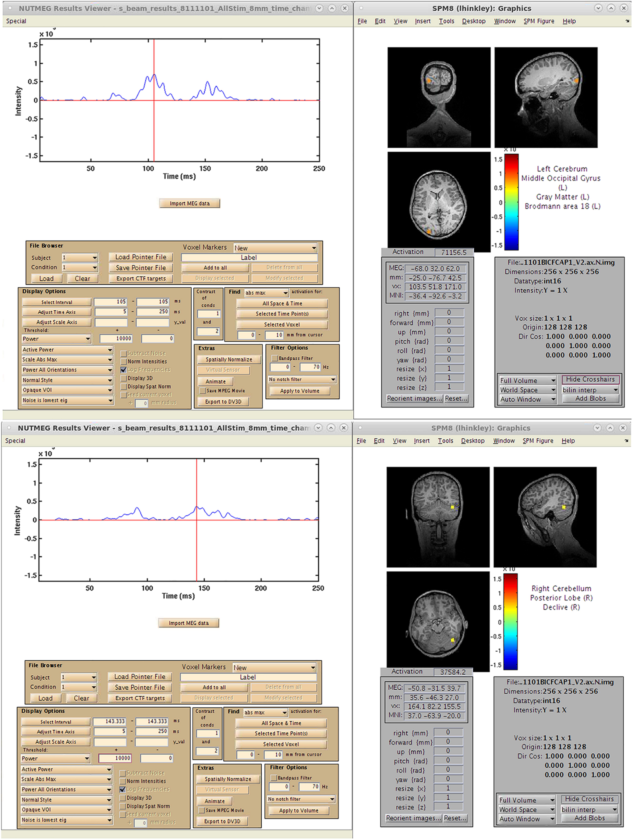
Task: Click Animate button in lower NUTMEG window
Action: tap(215, 801)
